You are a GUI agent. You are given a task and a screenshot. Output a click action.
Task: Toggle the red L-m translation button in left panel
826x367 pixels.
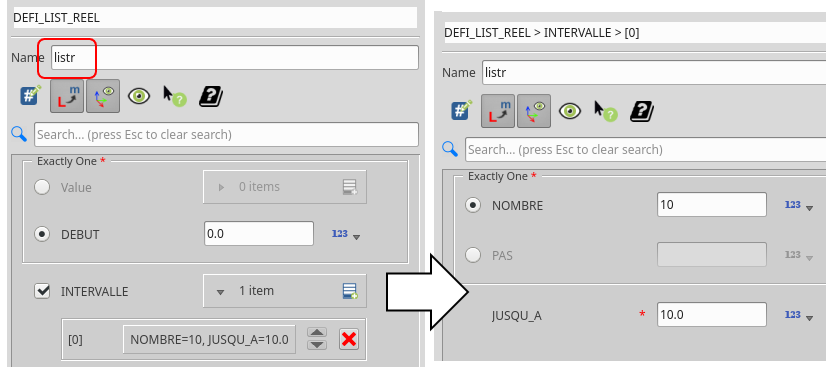67,96
